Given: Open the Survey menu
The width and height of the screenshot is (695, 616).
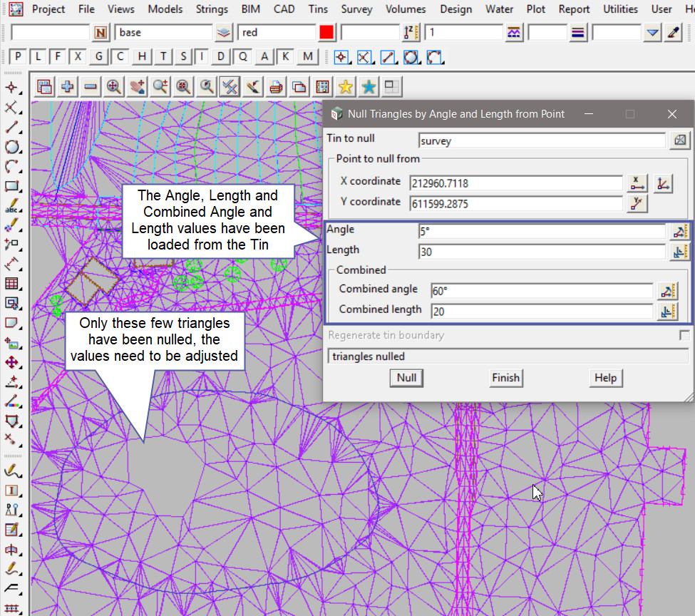Looking at the screenshot, I should tap(356, 9).
